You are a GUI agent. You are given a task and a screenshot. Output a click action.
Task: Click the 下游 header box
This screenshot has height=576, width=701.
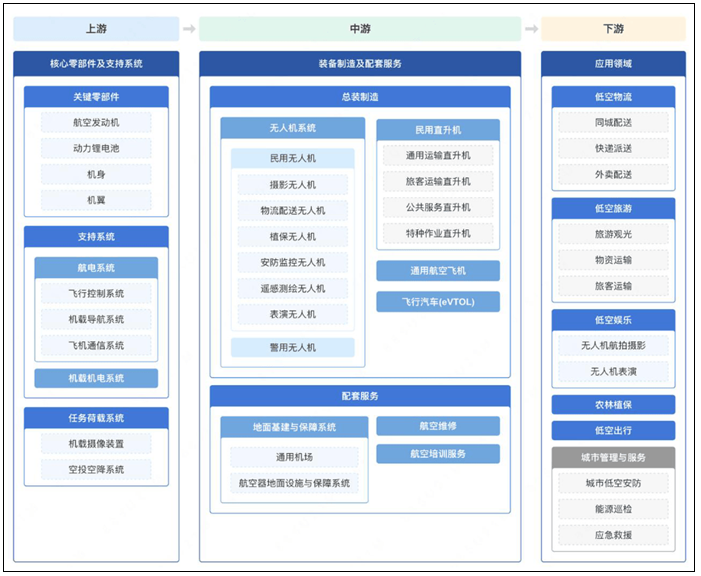613,29
